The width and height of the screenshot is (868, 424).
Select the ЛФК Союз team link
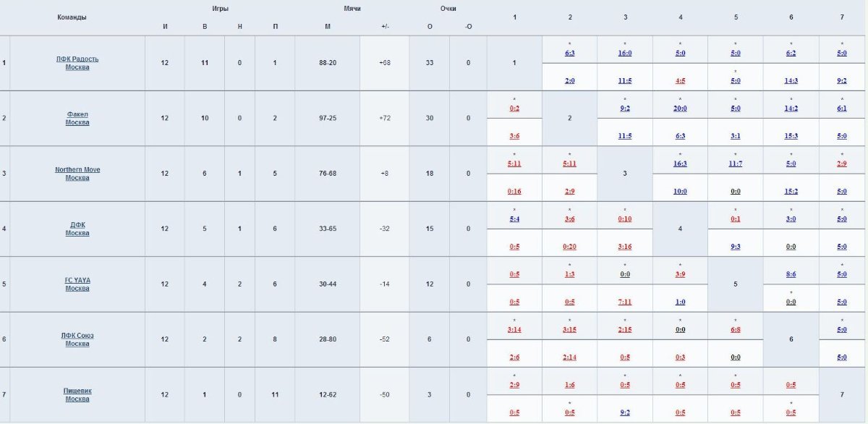coord(77,336)
